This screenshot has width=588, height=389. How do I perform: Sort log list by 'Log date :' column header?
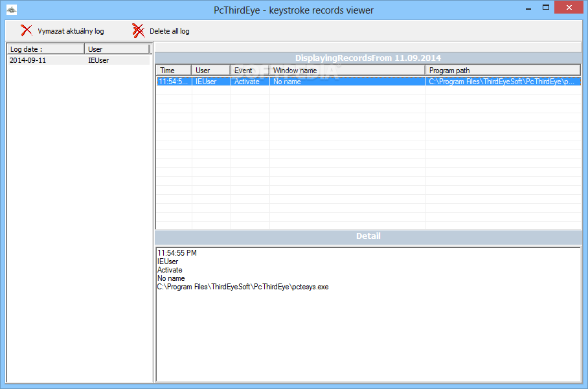point(45,49)
